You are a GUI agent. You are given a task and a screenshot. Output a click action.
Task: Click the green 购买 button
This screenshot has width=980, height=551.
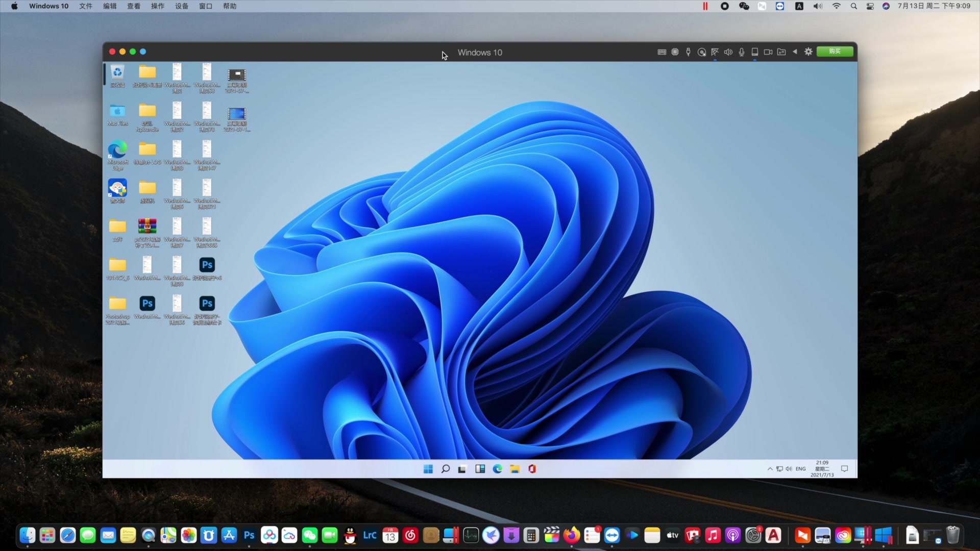[x=835, y=52]
